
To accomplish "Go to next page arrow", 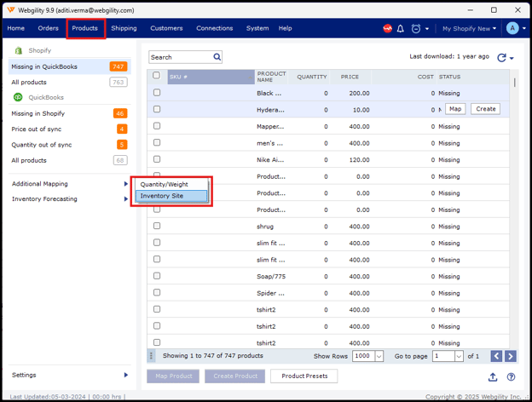I will 510,356.
